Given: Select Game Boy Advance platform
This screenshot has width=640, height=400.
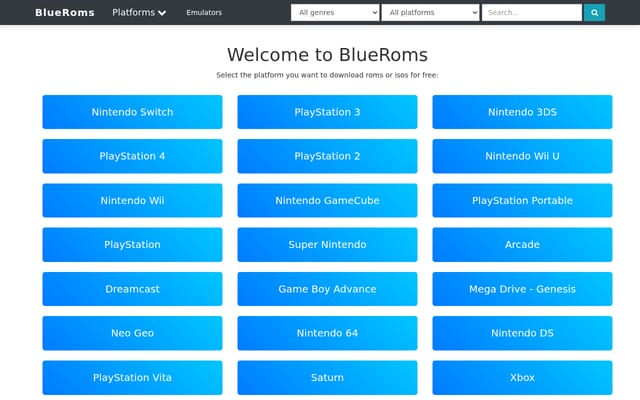Looking at the screenshot, I should coord(327,289).
